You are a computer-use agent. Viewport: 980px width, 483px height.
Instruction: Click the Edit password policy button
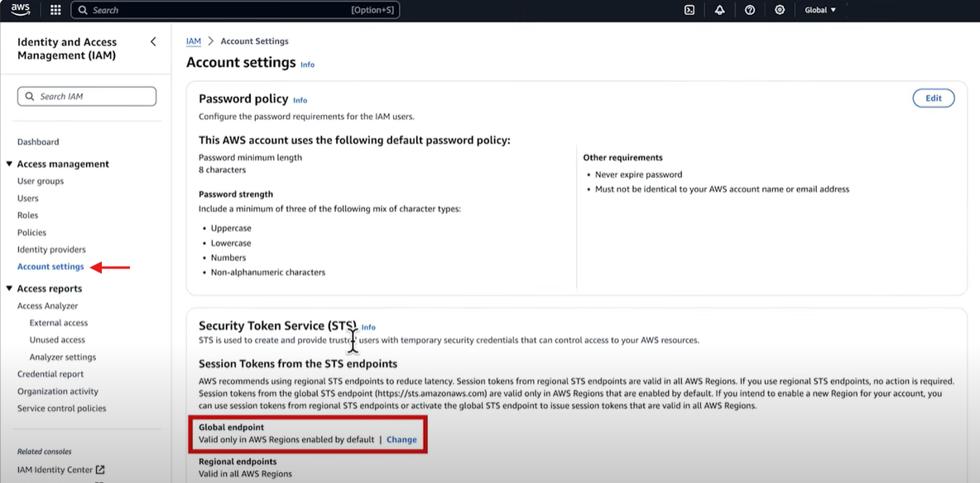[x=934, y=99]
